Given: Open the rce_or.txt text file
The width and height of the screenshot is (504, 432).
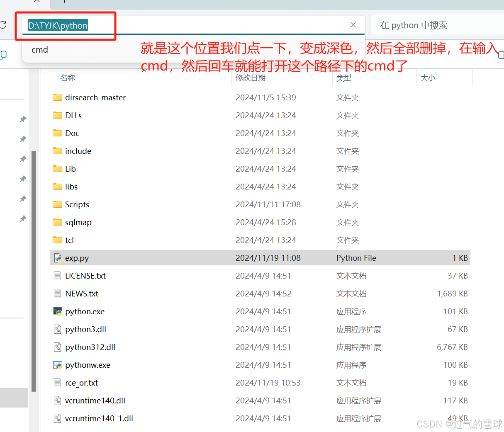Looking at the screenshot, I should click(x=81, y=383).
